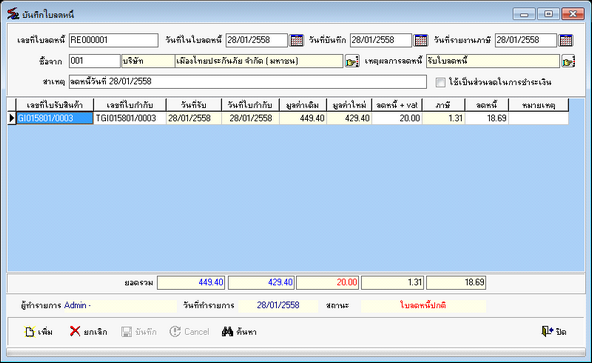This screenshot has height=363, width=592.
Task: Click the วันที่รับ cell 28/01/2558
Action: 194,118
